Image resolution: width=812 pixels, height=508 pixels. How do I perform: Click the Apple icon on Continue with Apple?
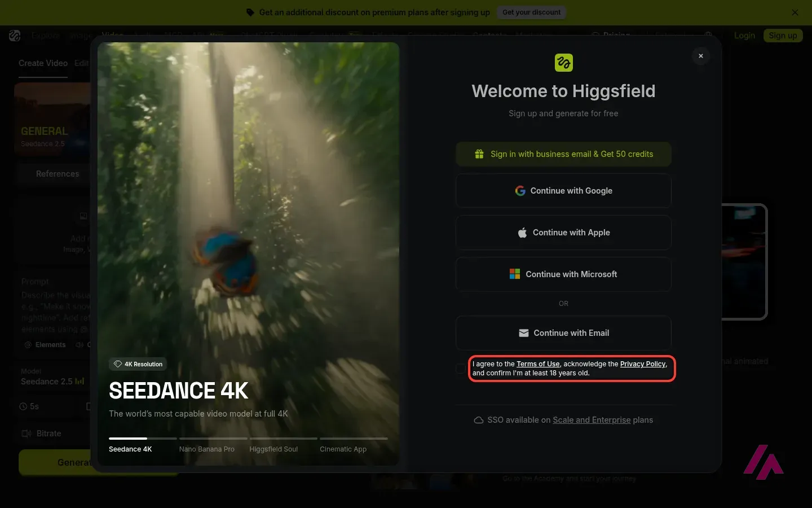pyautogui.click(x=523, y=233)
